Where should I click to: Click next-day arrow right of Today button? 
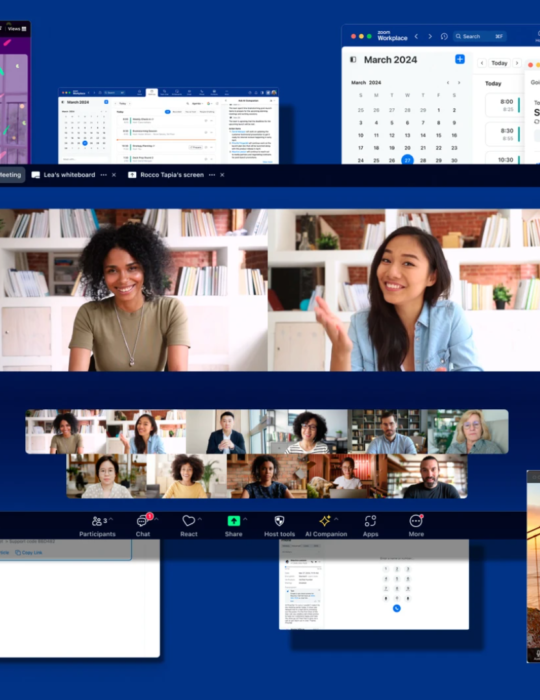[517, 63]
